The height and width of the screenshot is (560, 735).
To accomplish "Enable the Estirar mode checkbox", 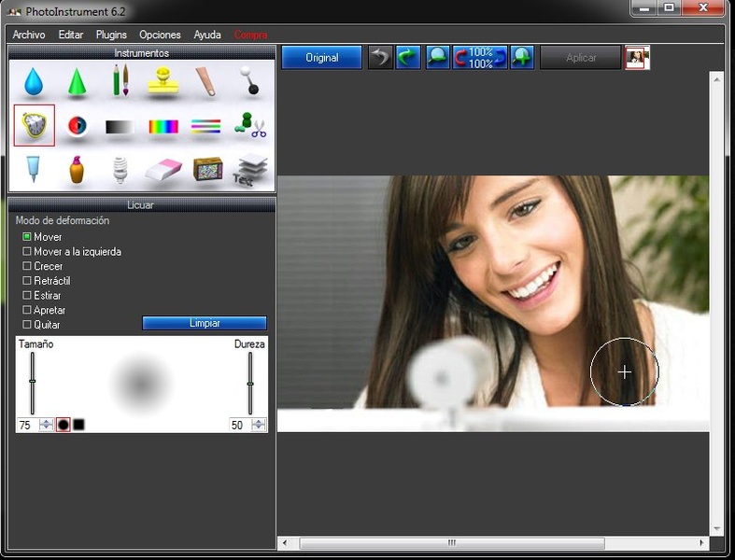I will [x=27, y=296].
